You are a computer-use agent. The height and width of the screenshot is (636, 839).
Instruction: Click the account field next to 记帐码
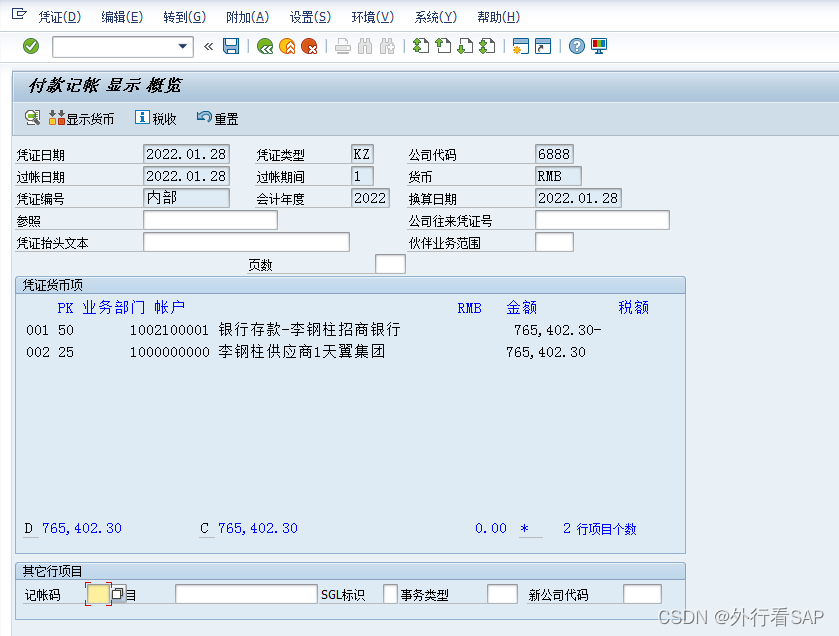tap(246, 594)
